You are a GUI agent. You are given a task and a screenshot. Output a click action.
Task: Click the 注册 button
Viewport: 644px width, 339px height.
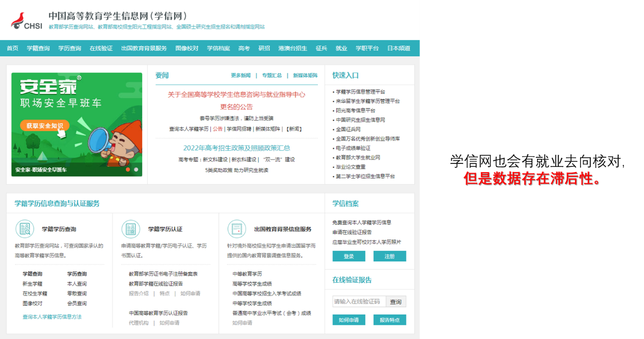(x=389, y=256)
